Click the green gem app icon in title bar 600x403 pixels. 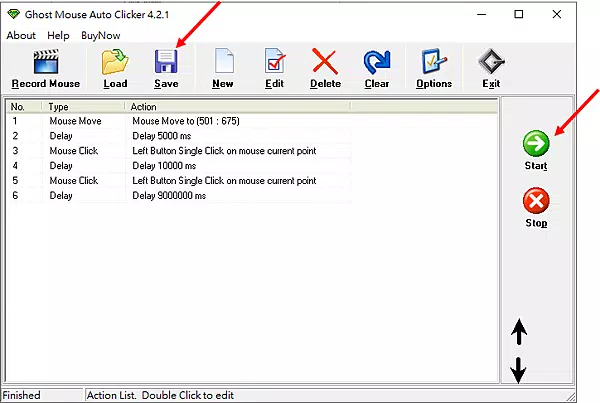[x=13, y=15]
